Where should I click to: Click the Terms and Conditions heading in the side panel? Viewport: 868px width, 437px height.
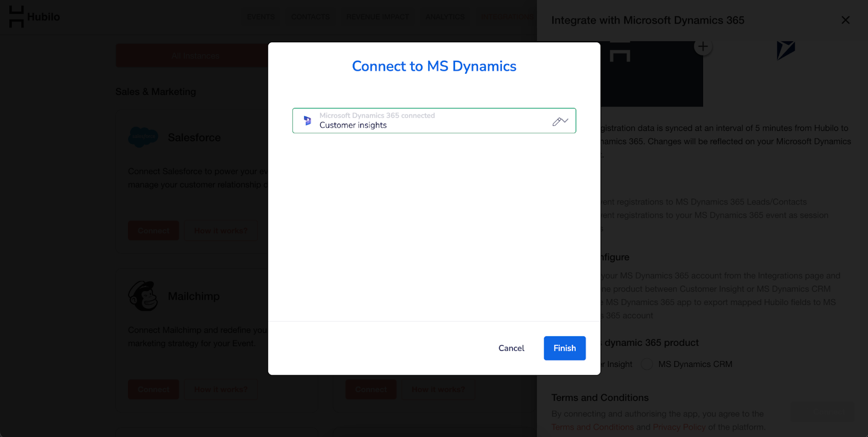click(x=600, y=398)
